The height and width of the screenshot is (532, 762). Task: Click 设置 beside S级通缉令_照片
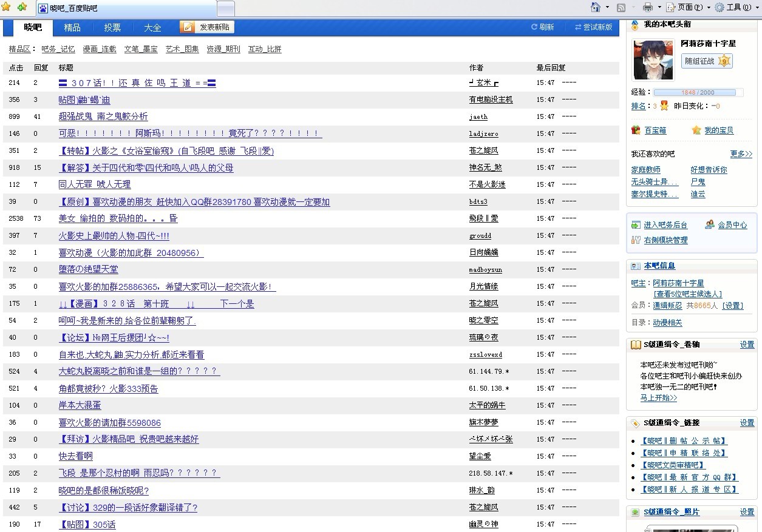(x=747, y=513)
